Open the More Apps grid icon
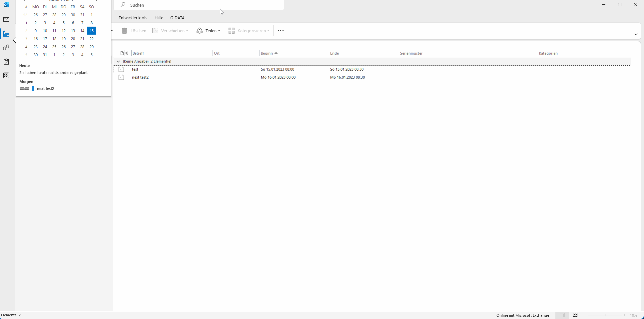644x319 pixels. (x=6, y=76)
